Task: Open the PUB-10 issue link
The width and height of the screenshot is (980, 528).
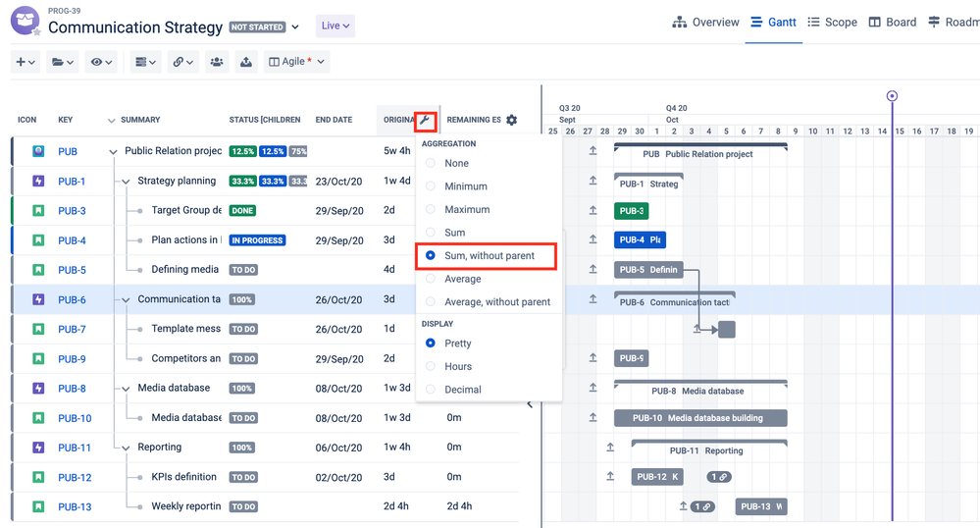Action: tap(75, 418)
